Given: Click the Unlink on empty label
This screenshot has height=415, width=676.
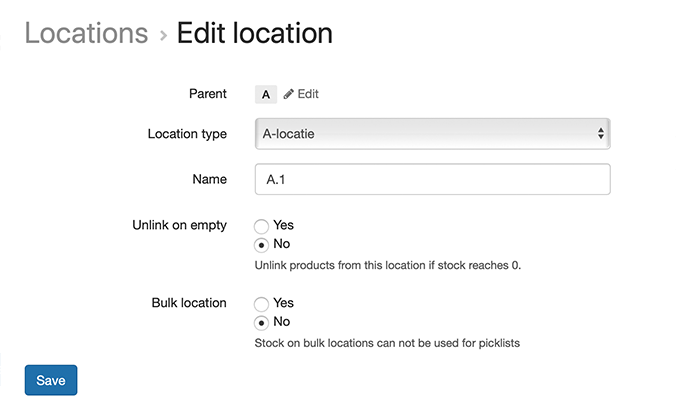Looking at the screenshot, I should tap(179, 225).
